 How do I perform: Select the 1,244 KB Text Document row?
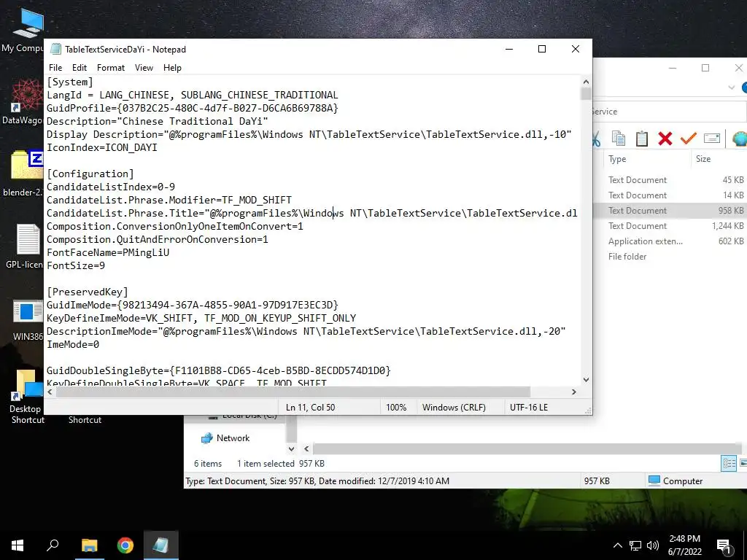pyautogui.click(x=670, y=226)
